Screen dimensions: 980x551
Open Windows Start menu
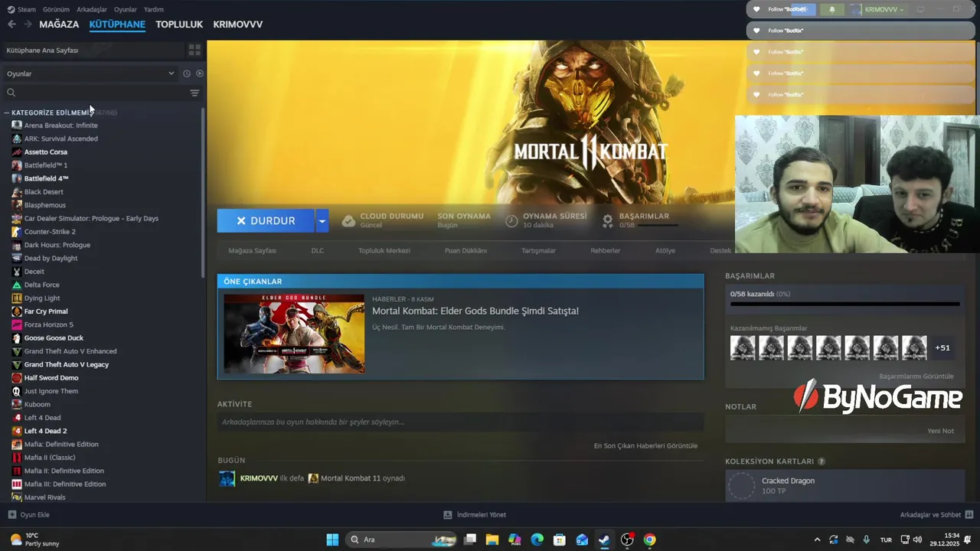click(332, 540)
